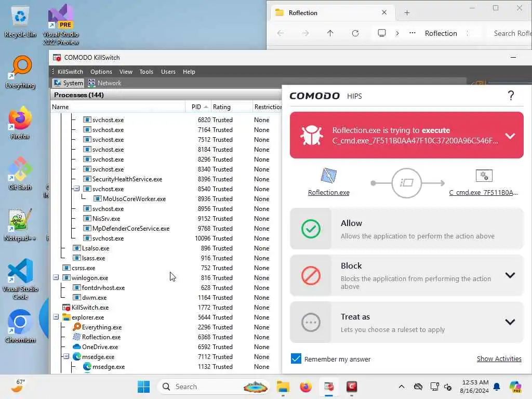The image size is (532, 399).
Task: Click the Firefox taskbar icon
Action: (305, 387)
